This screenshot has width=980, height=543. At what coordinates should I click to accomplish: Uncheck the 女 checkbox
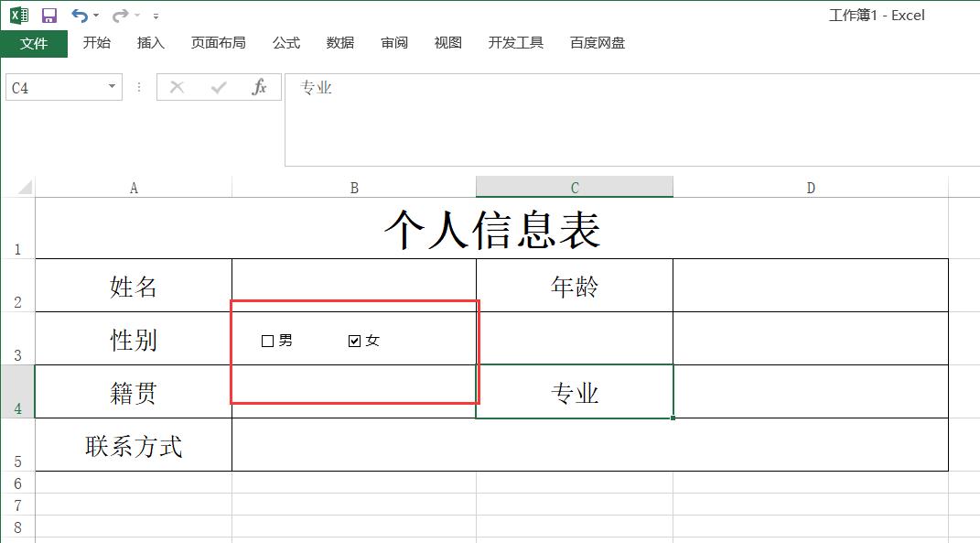click(x=354, y=341)
